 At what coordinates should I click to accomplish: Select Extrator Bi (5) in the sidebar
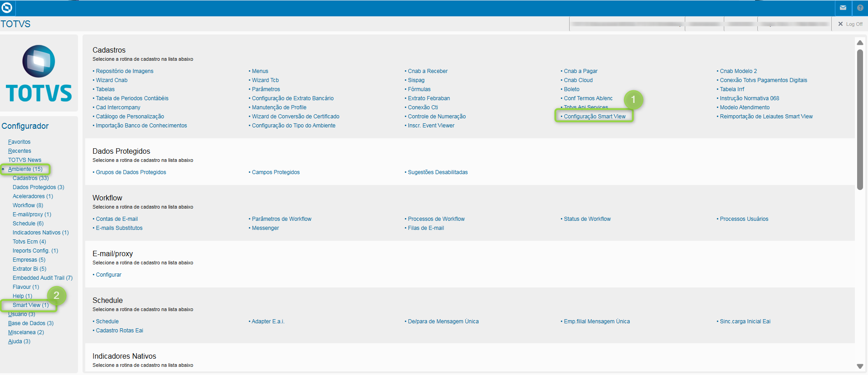(x=29, y=269)
